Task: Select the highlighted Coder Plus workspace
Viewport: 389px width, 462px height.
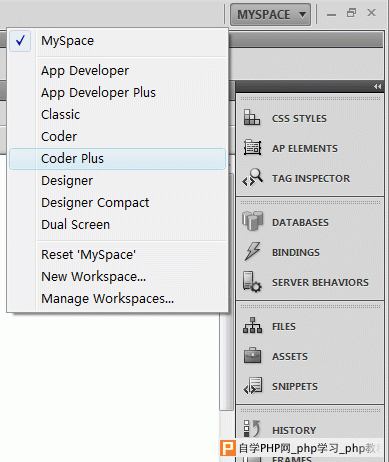Action: [117, 159]
